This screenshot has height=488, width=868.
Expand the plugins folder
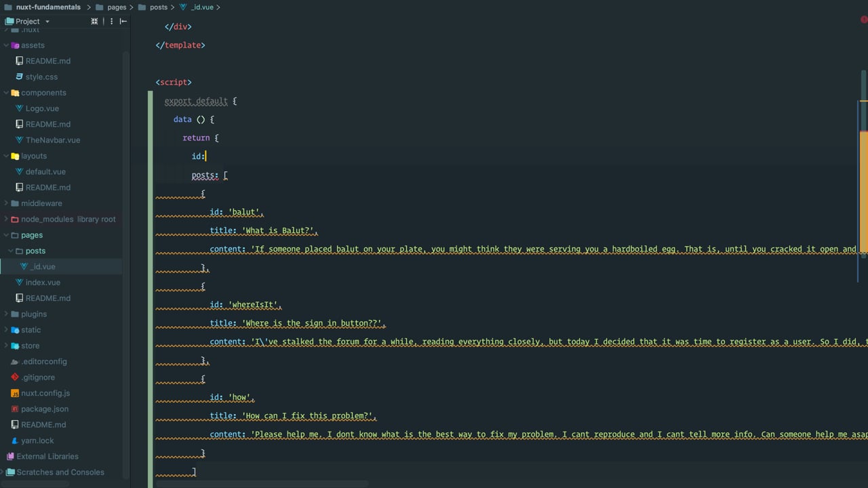(6, 314)
